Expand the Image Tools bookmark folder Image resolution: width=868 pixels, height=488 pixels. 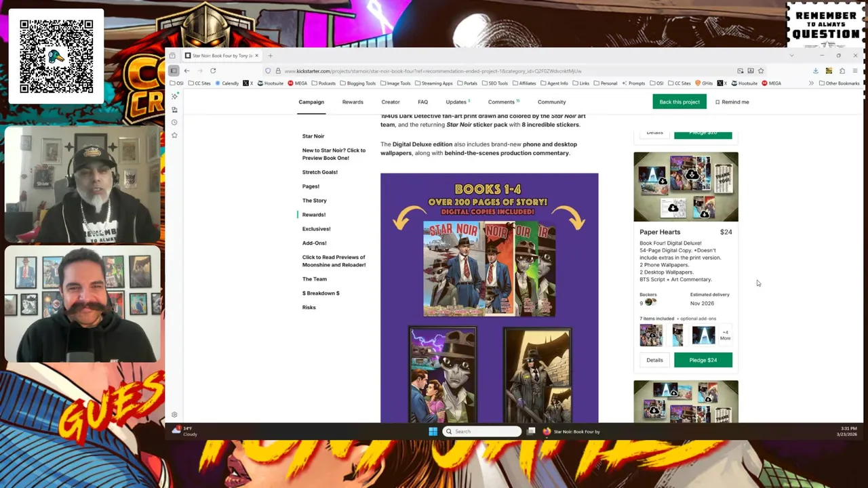395,83
